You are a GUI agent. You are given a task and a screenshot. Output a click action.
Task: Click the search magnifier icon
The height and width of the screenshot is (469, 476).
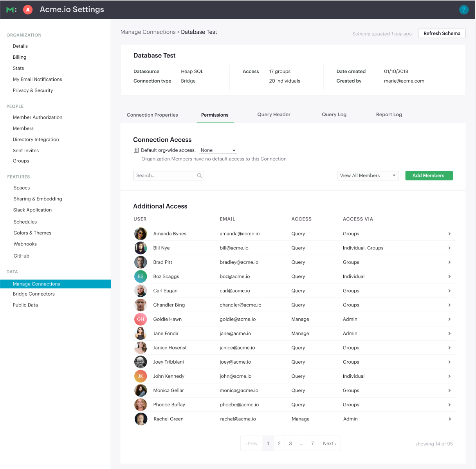tap(199, 176)
